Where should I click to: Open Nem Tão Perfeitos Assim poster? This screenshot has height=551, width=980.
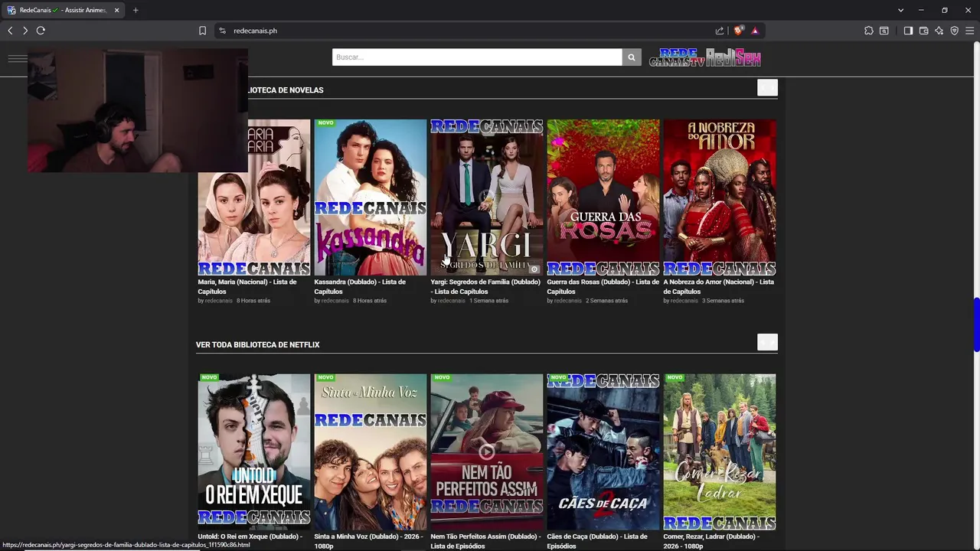[486, 452]
